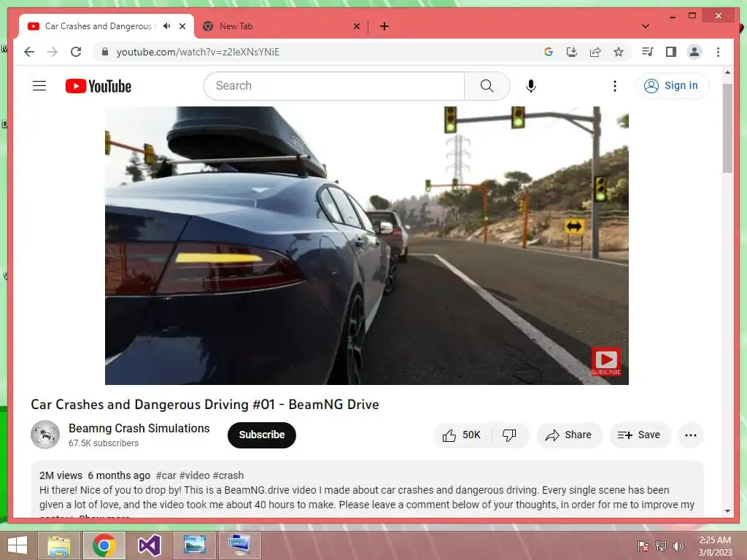
Task: Go back to the previous page
Action: [29, 52]
